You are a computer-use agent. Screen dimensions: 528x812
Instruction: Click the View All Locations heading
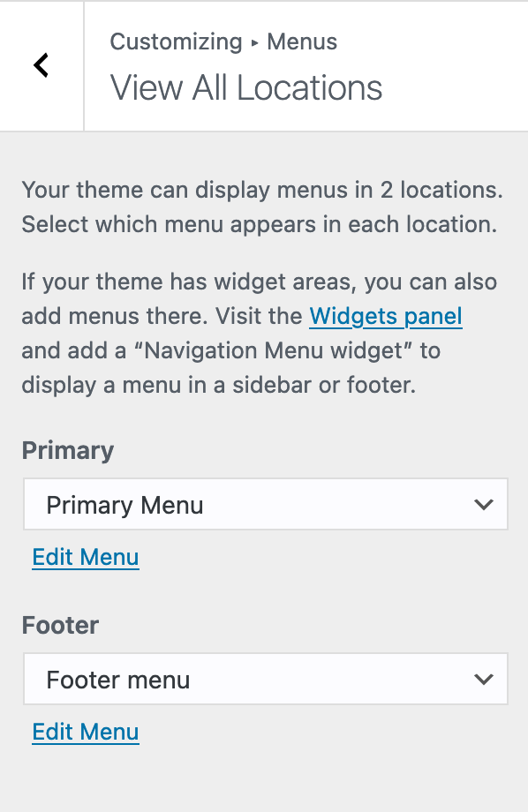tap(246, 87)
